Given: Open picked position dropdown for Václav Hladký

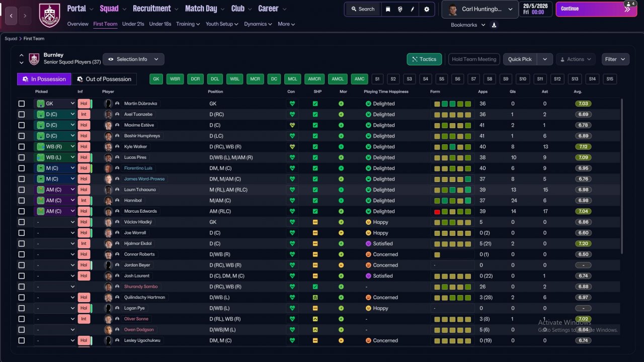Looking at the screenshot, I should tap(55, 222).
